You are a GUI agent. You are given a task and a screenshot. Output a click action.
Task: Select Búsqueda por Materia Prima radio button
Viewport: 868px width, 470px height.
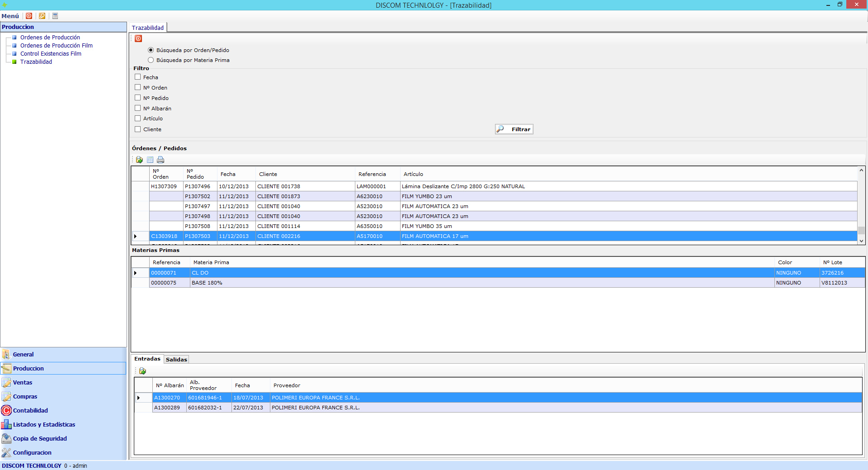point(151,60)
